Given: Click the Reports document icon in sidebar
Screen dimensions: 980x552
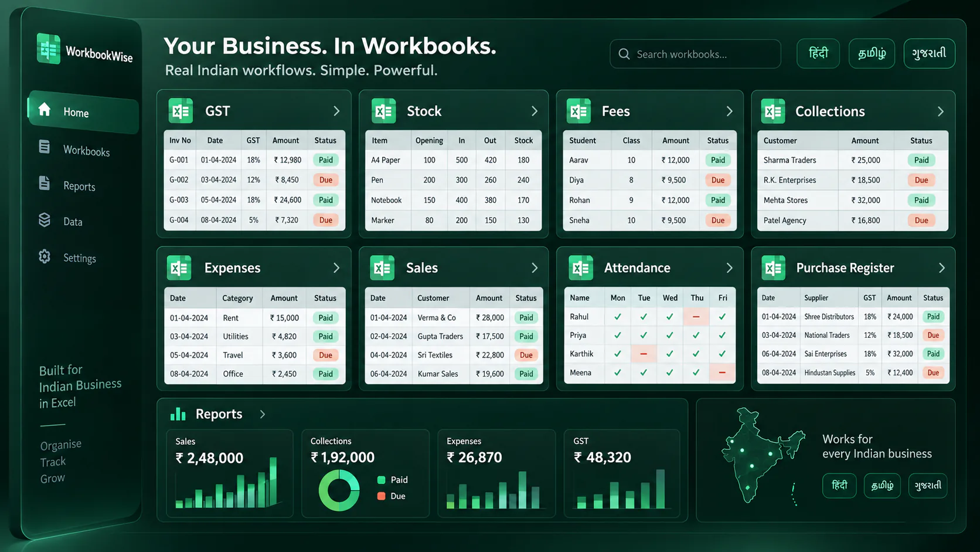Looking at the screenshot, I should [45, 183].
